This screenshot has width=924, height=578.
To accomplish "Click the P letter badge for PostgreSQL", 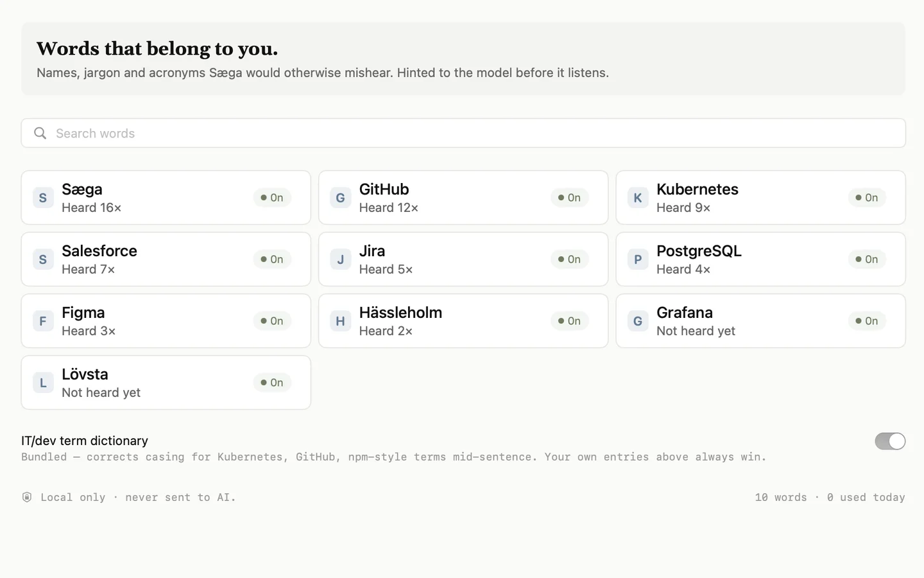I will coord(638,259).
